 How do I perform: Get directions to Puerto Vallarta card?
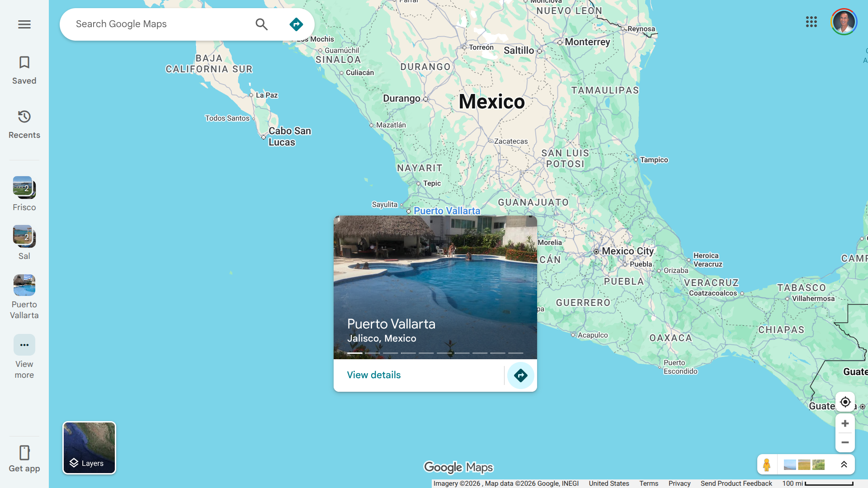(520, 375)
